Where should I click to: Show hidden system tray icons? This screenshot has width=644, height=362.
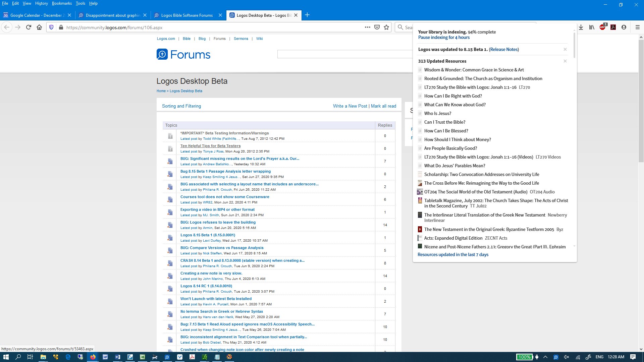545,357
